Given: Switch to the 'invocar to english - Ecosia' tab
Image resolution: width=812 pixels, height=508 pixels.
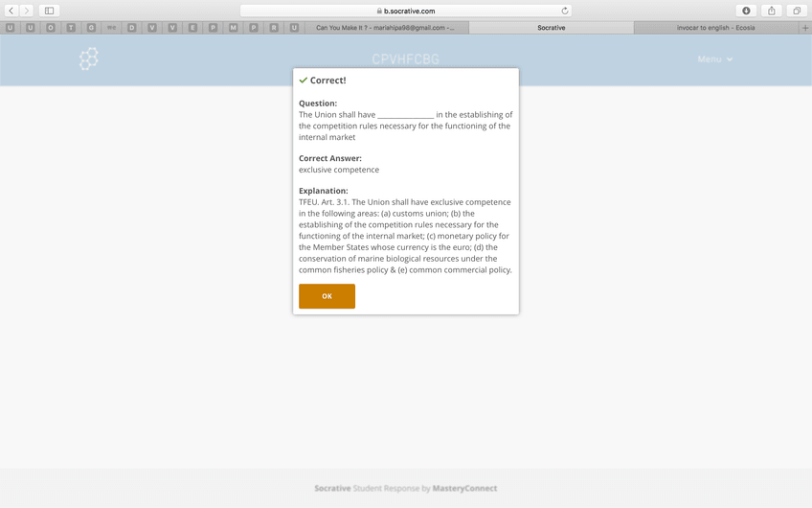Looking at the screenshot, I should click(x=715, y=28).
